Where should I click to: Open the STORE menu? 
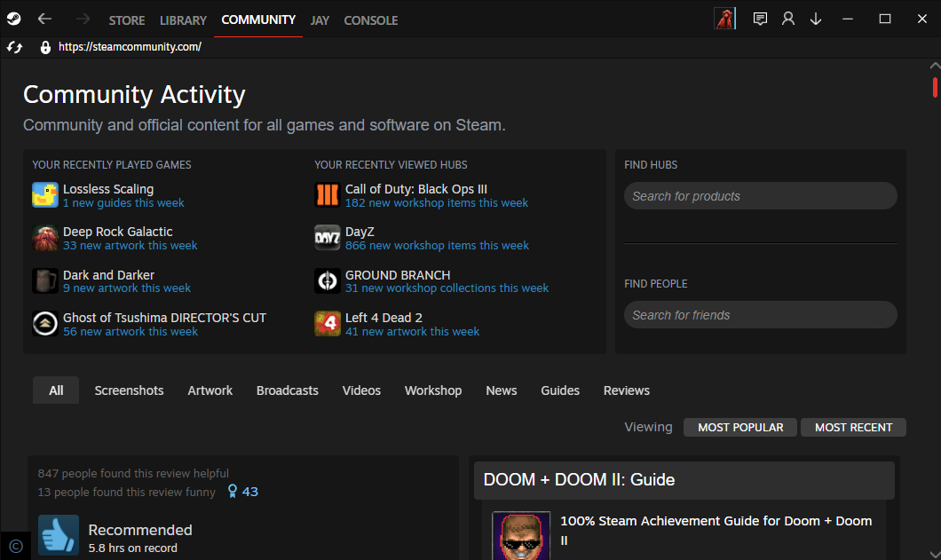(127, 20)
